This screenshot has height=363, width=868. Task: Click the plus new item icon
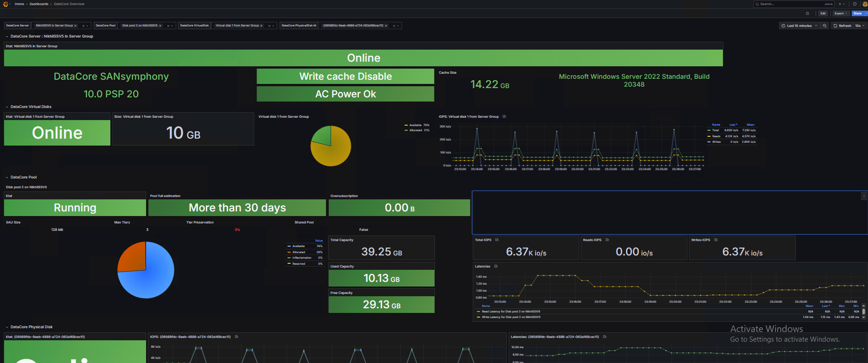(x=840, y=4)
